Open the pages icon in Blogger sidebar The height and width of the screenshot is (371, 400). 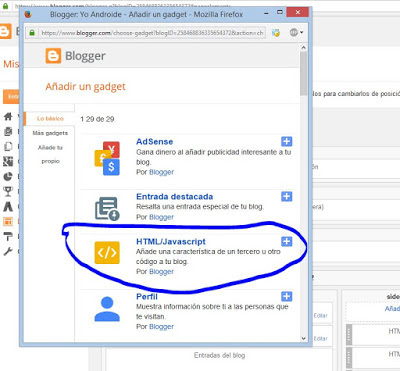(x=8, y=146)
